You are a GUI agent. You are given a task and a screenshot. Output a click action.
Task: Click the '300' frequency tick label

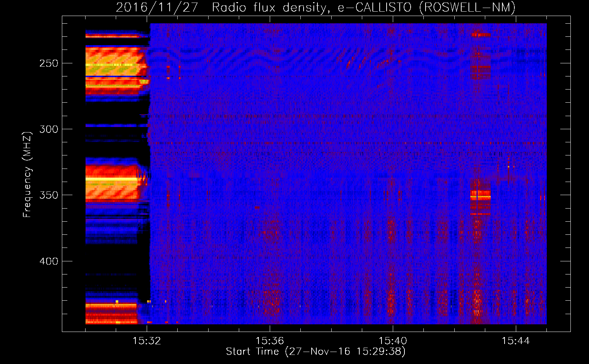49,129
